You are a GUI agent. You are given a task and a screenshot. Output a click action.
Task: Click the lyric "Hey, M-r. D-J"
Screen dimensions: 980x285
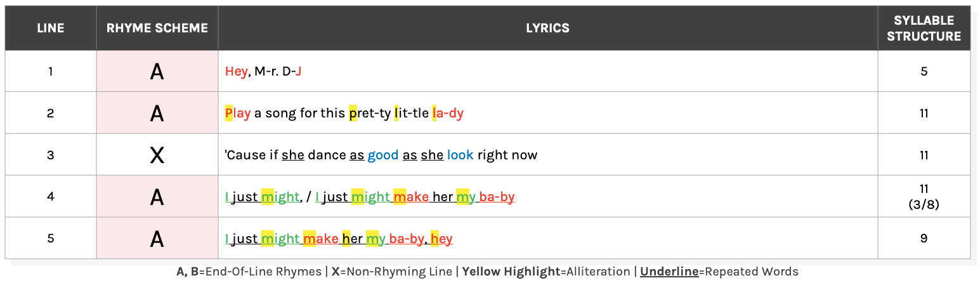pyautogui.click(x=263, y=71)
